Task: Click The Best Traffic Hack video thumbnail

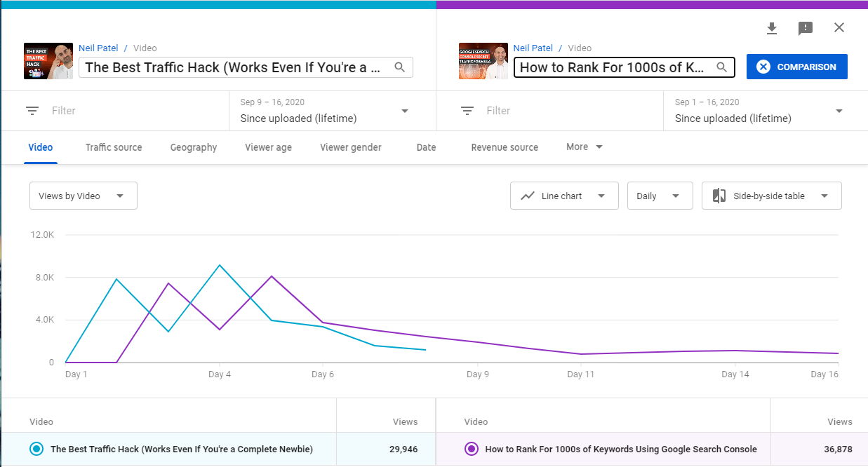Action: pos(48,61)
